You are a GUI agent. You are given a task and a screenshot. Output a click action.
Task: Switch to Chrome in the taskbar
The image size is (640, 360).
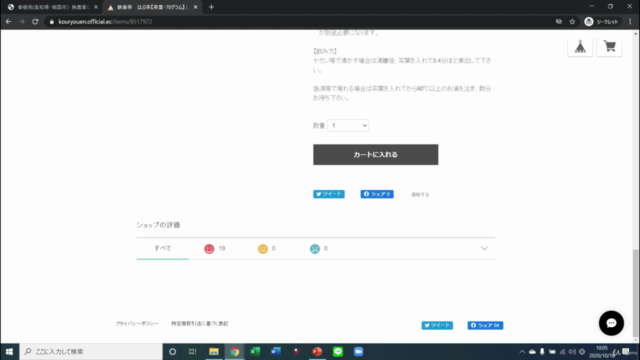coord(234,351)
